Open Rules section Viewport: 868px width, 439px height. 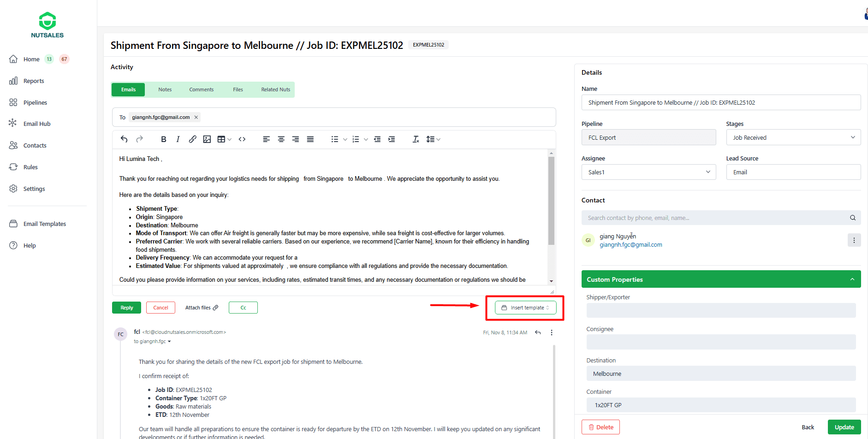[30, 167]
